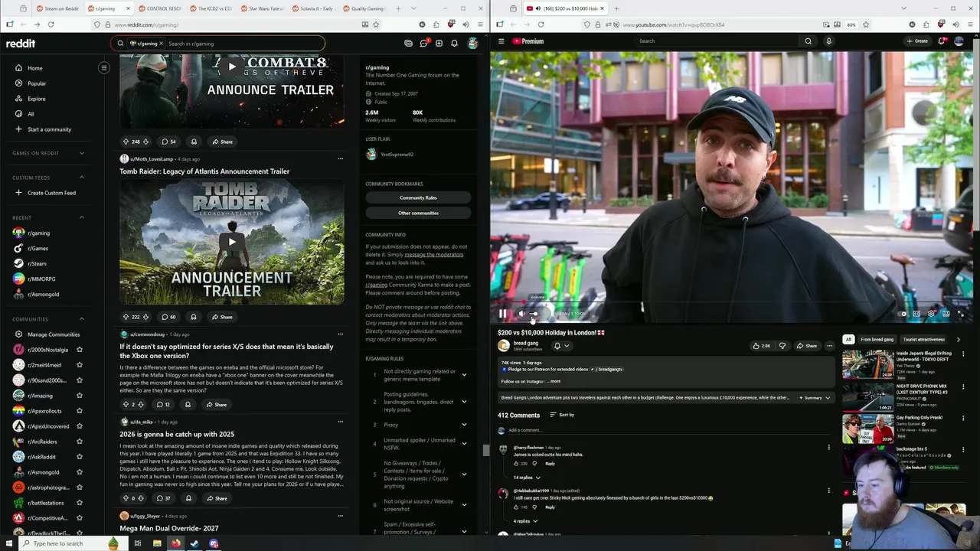Expand 14 replies under harry.flashman comment
This screenshot has width=980, height=551.
point(525,478)
